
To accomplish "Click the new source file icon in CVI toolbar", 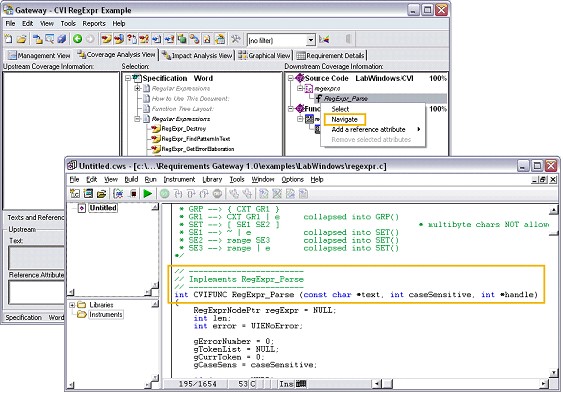I will tap(75, 194).
